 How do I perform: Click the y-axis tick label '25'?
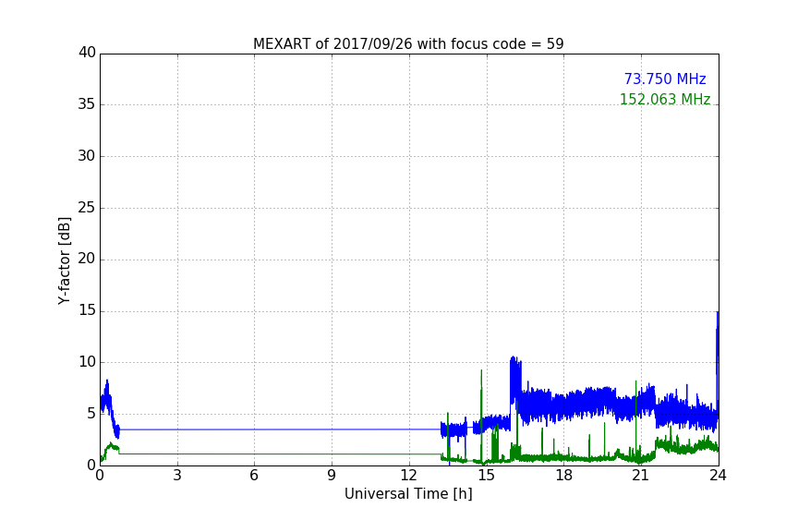pyautogui.click(x=87, y=208)
